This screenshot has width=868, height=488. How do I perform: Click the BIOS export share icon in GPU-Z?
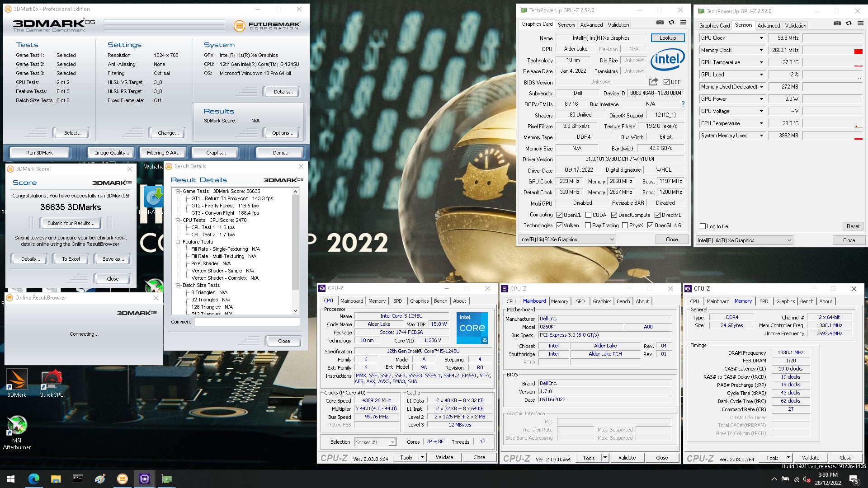coord(653,82)
